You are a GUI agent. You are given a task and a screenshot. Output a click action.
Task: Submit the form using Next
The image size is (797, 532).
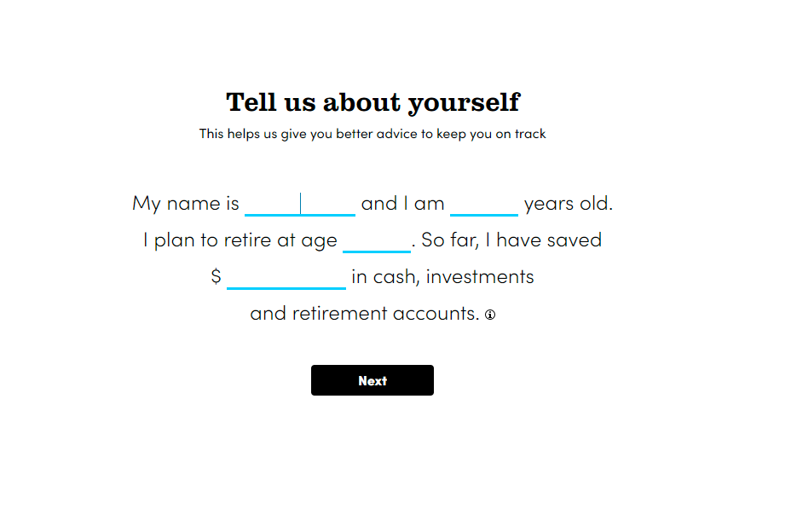pyautogui.click(x=372, y=380)
